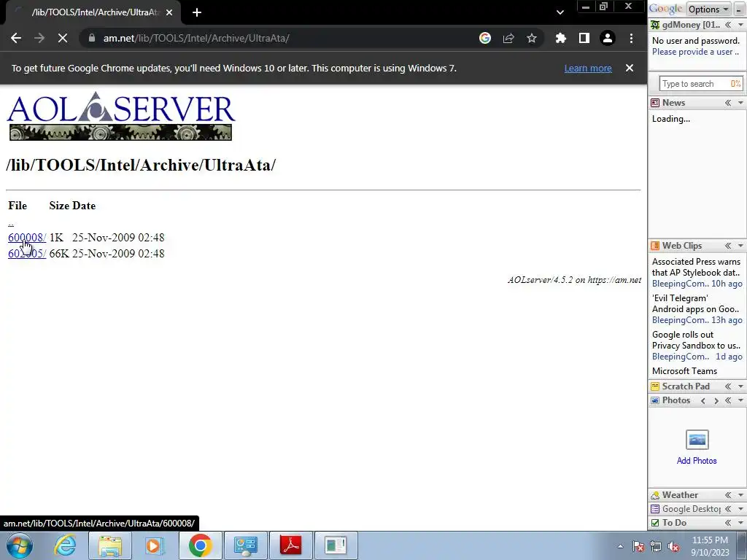Click 'Please provide a user..' link

click(695, 52)
